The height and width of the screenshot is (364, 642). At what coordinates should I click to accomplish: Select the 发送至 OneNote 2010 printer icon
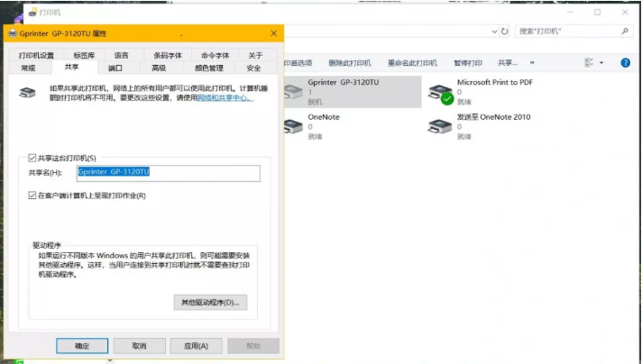pos(440,126)
